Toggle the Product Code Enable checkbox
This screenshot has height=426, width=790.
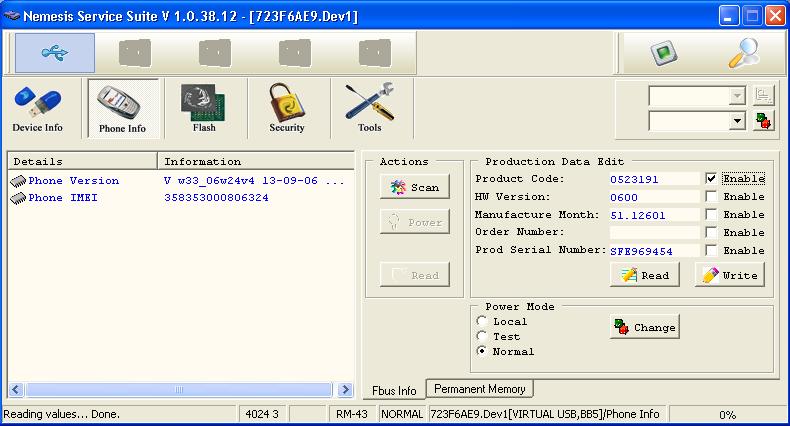tap(711, 179)
